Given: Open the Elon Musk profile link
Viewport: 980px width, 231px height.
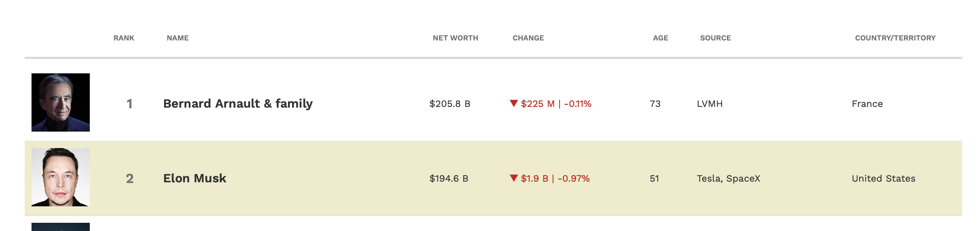Looking at the screenshot, I should tap(194, 178).
